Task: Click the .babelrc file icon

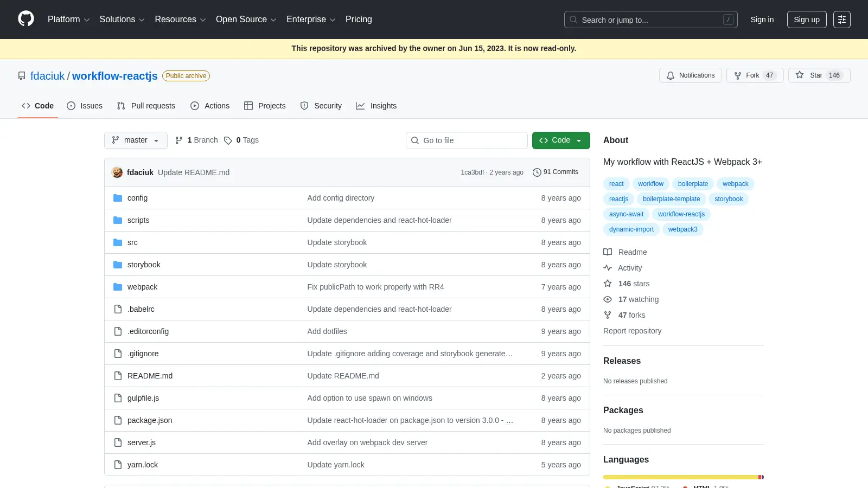Action: 118,309
